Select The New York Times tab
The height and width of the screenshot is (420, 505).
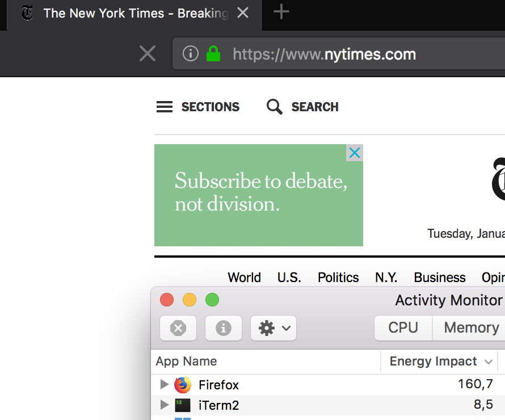coord(134,15)
